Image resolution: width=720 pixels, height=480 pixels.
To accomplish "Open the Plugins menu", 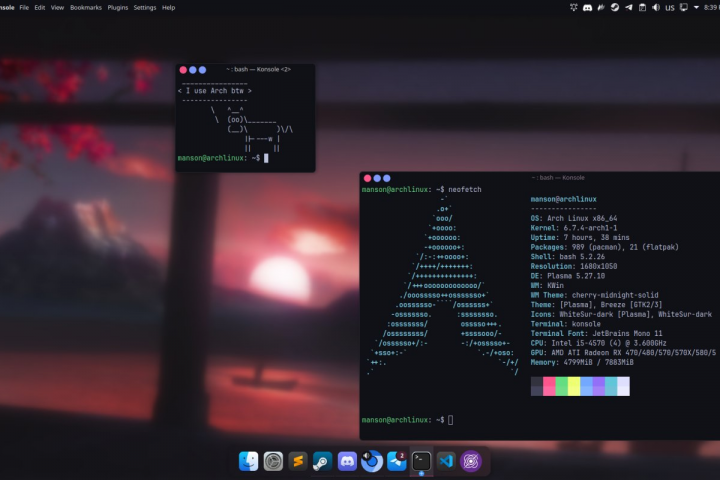I will pyautogui.click(x=118, y=7).
